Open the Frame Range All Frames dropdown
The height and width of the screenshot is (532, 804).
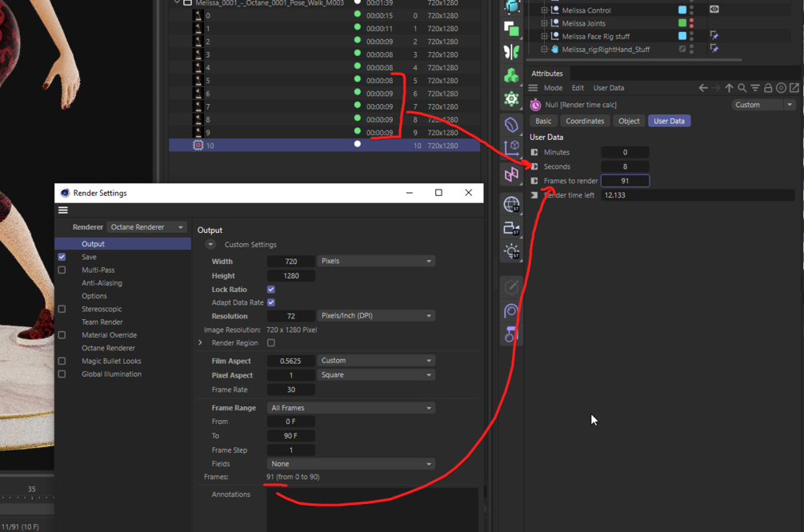(x=351, y=408)
